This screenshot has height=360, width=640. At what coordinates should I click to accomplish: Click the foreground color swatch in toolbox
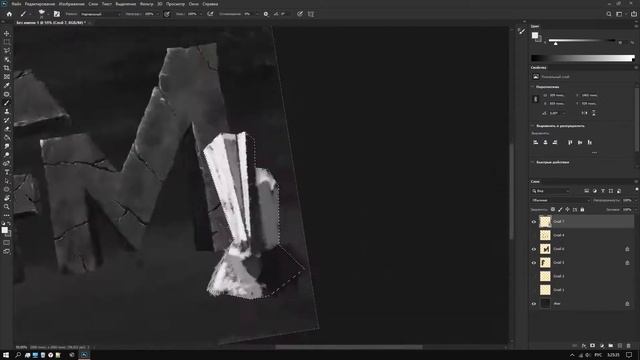click(4, 231)
